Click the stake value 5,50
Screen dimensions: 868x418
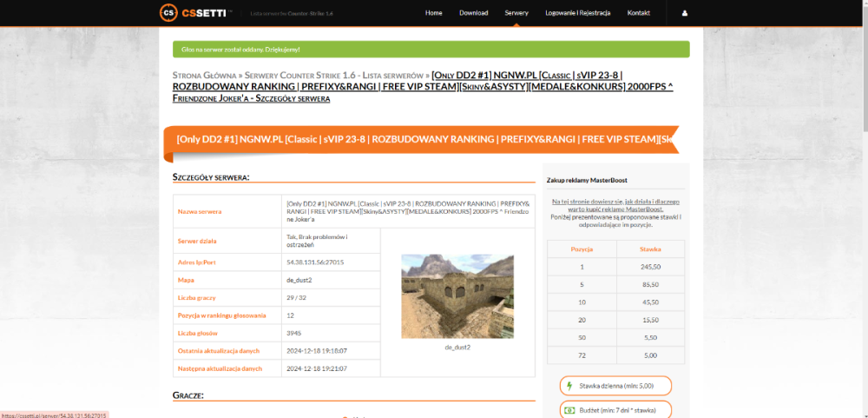coord(650,337)
